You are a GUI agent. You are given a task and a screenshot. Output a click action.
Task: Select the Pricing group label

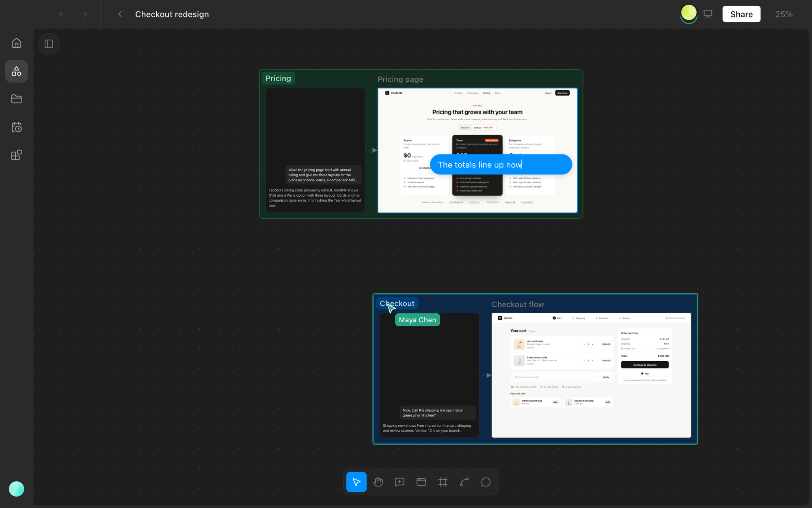tap(278, 78)
